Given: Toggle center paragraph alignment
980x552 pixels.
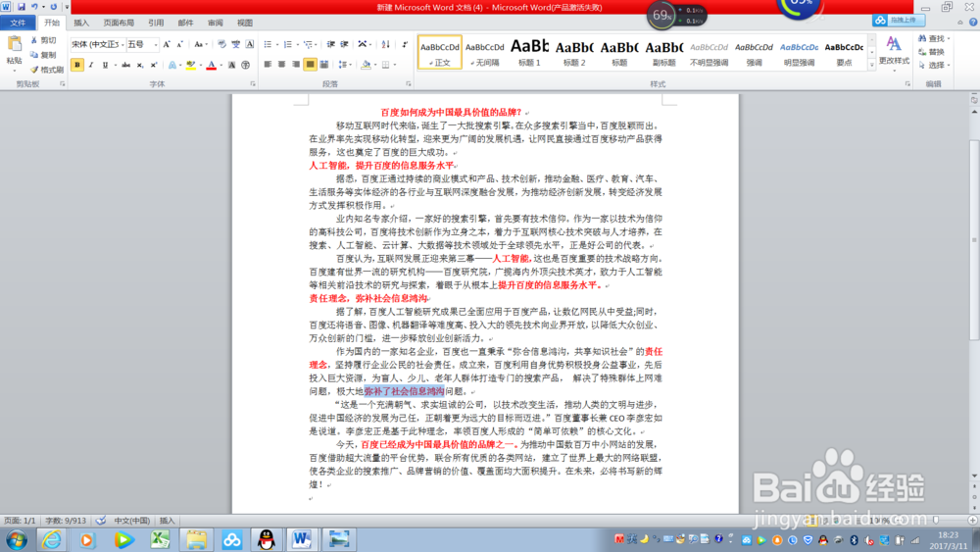Looking at the screenshot, I should (x=282, y=65).
